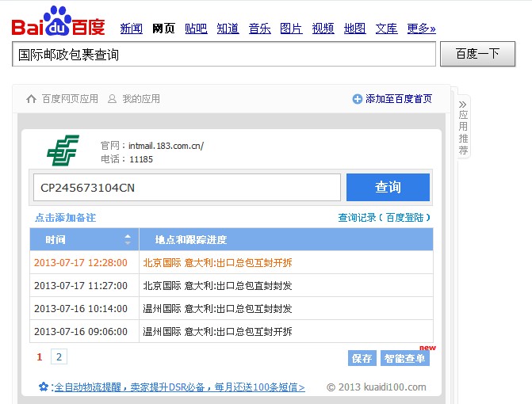
Task: Focus the tracking number input field
Action: tap(187, 188)
